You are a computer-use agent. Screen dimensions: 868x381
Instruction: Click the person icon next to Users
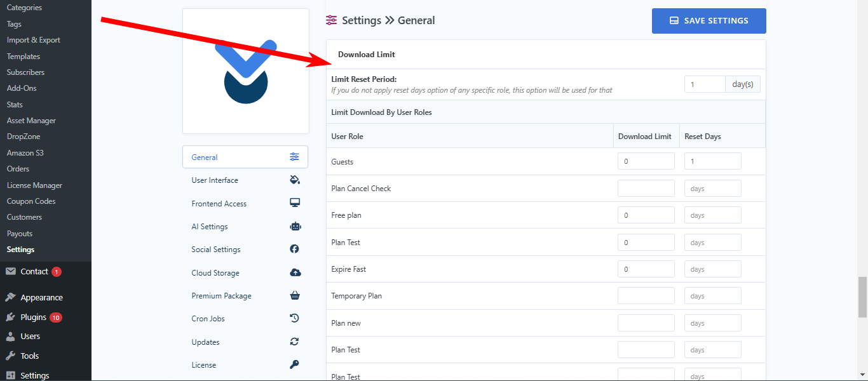pyautogui.click(x=11, y=337)
